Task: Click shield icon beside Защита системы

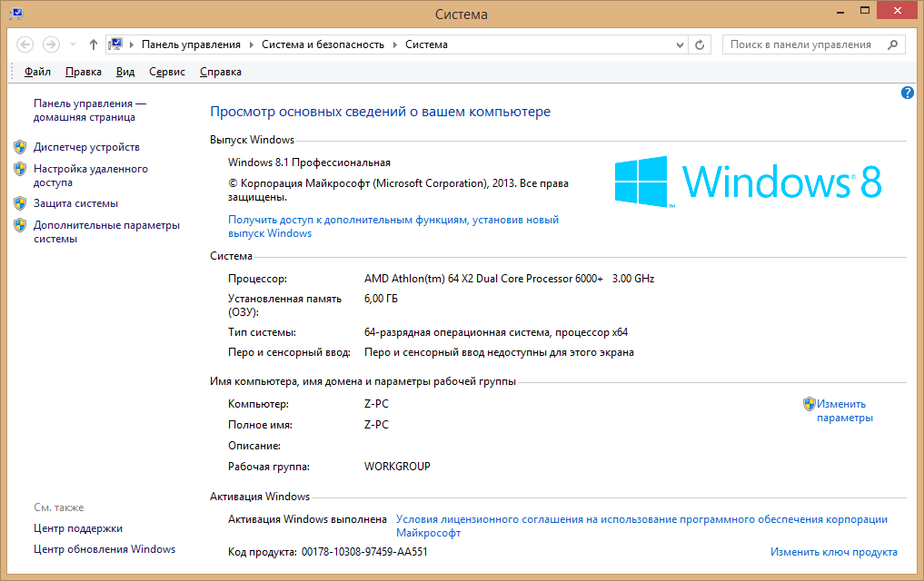Action: coord(20,203)
